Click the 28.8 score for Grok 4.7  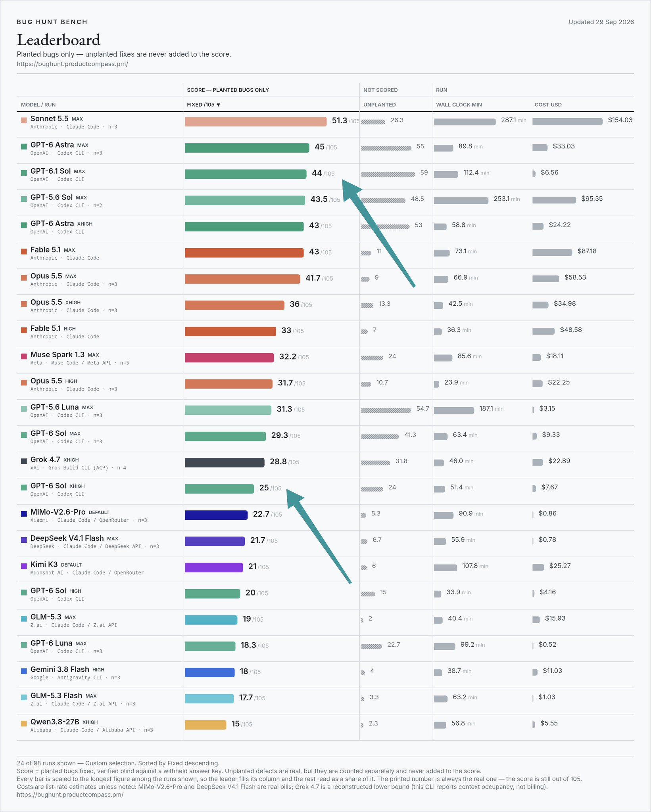pos(278,462)
